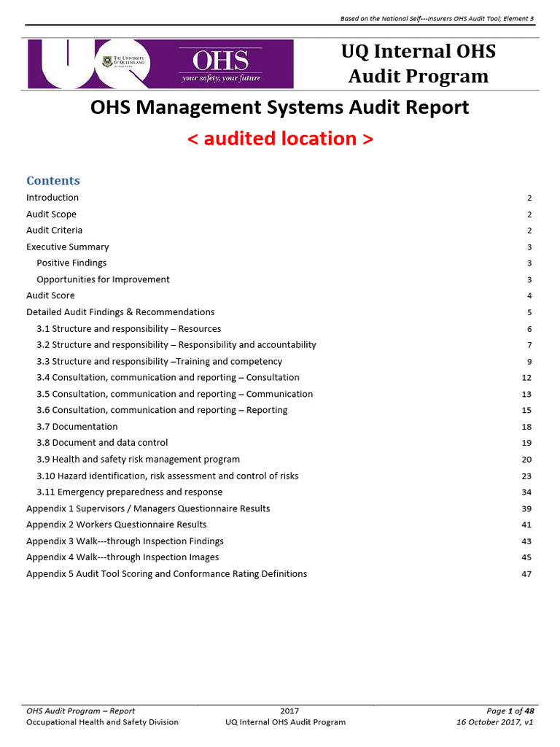The image size is (560, 747).
Task: Click the OHS Management Systems Audit Report title
Action: [279, 107]
